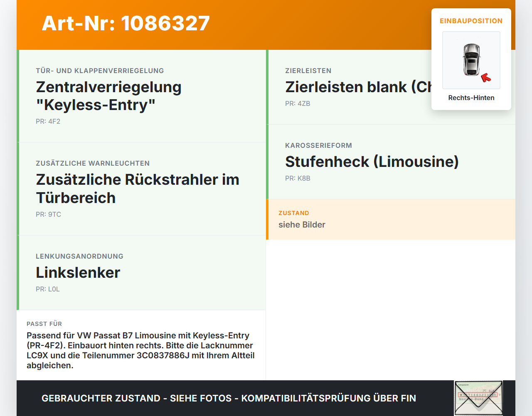Click the PR: 4F2 code
This screenshot has width=532, height=416.
(x=48, y=121)
